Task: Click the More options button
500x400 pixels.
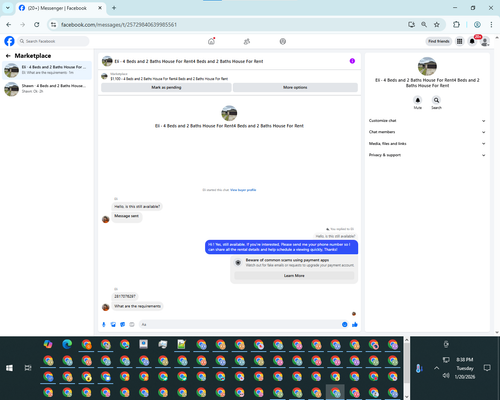Action: pos(295,87)
